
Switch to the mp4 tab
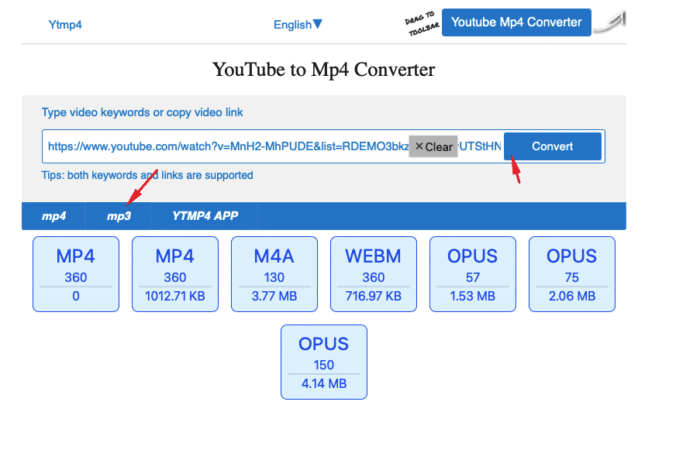click(54, 216)
